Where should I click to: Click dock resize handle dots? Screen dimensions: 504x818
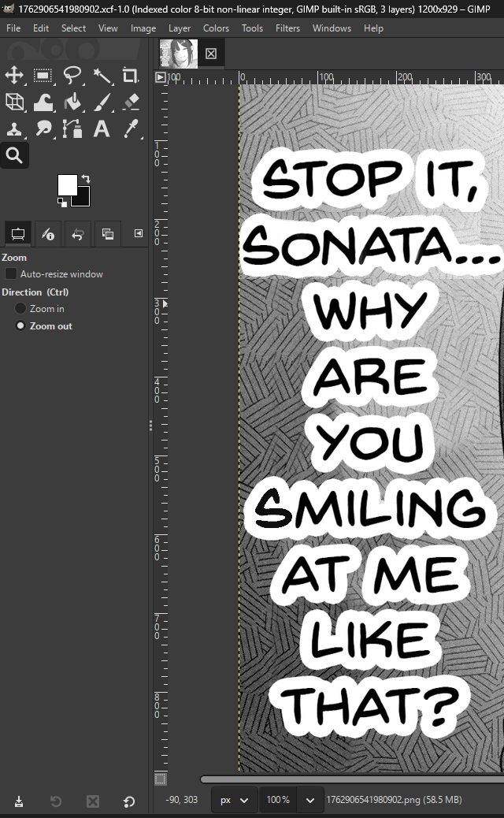[x=150, y=426]
